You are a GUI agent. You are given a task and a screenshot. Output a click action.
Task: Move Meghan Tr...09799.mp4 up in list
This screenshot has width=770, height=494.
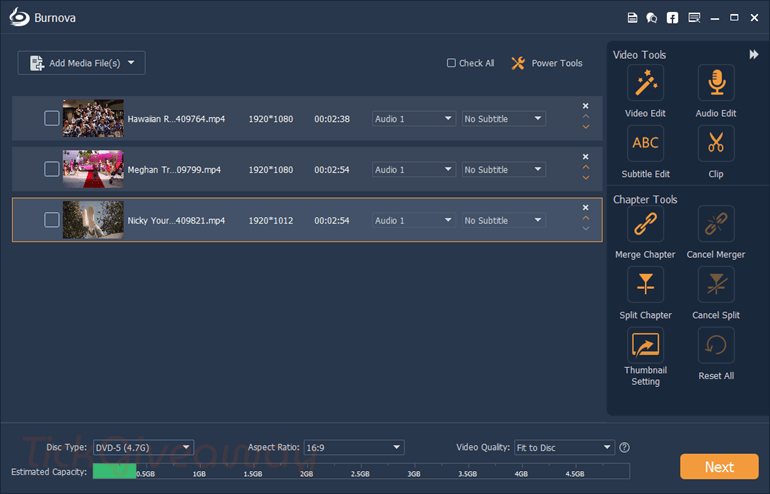586,167
